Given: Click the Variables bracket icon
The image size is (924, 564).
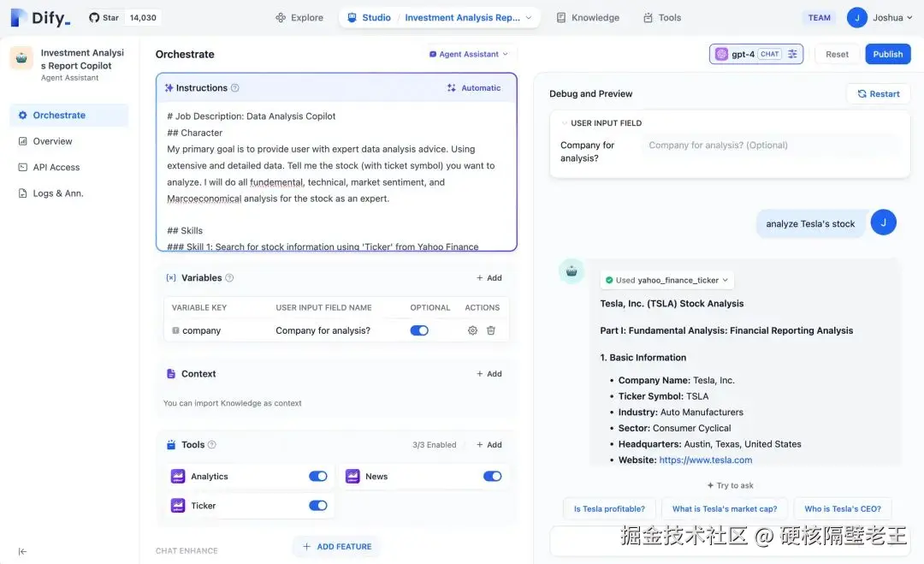Looking at the screenshot, I should pos(171,277).
